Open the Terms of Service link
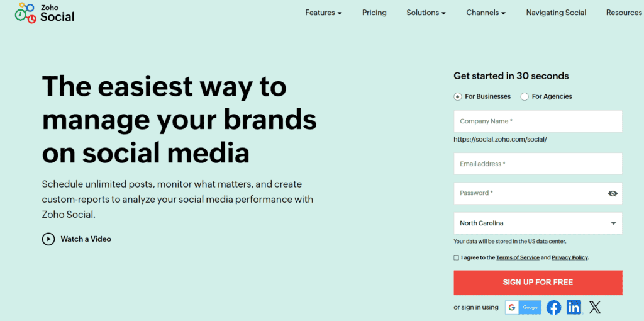Screen dimensions: 644x321 tap(518, 257)
